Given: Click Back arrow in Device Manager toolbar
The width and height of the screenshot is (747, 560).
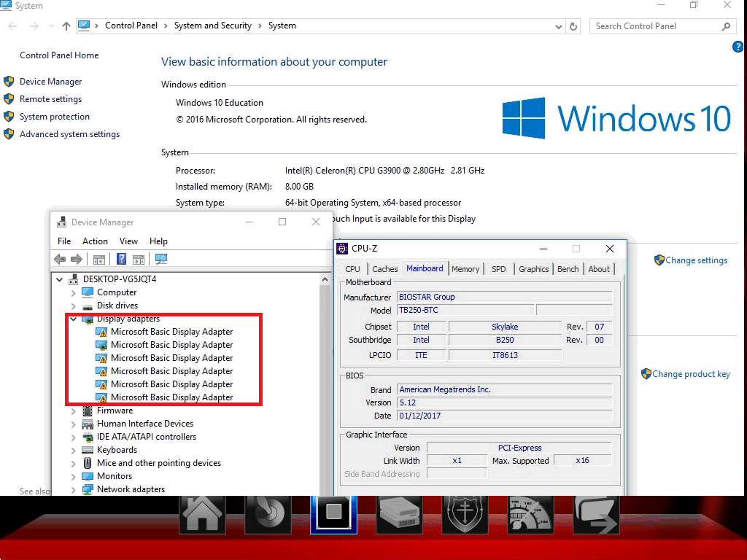Looking at the screenshot, I should pos(60,259).
